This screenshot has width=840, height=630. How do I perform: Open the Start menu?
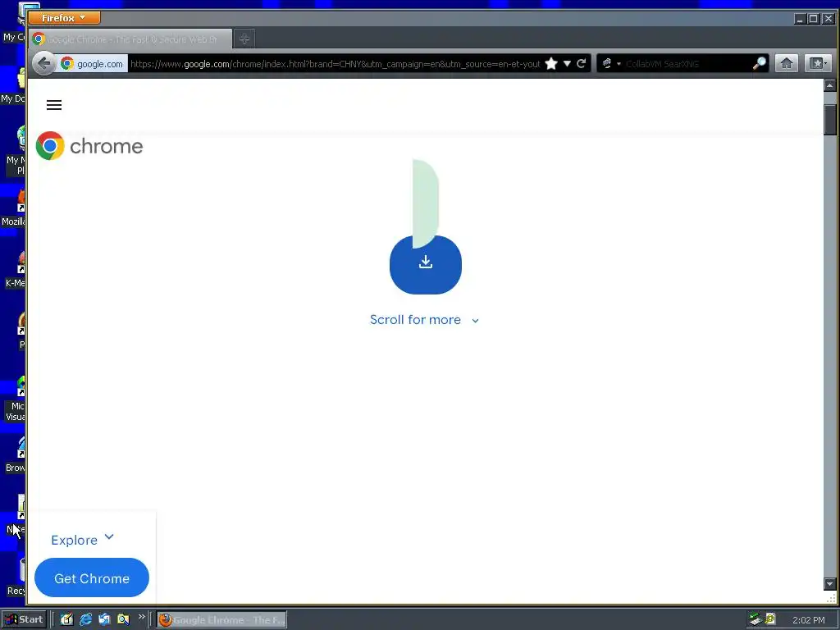pyautogui.click(x=24, y=619)
